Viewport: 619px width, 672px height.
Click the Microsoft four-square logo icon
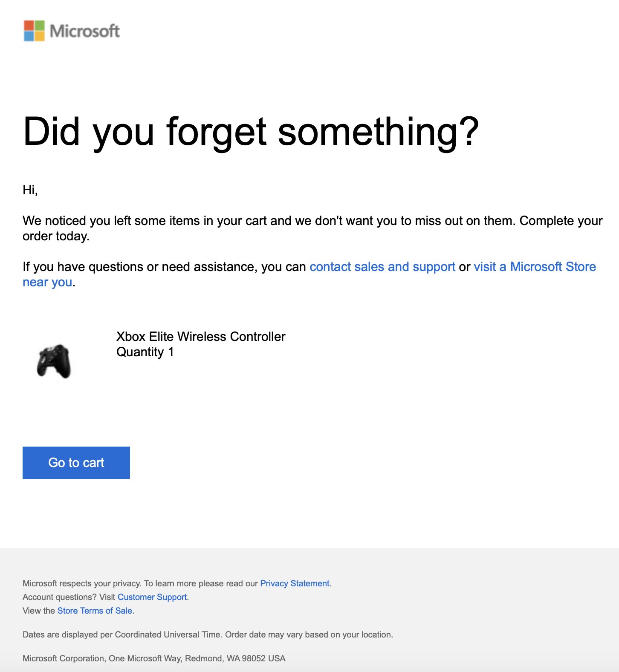coord(34,31)
